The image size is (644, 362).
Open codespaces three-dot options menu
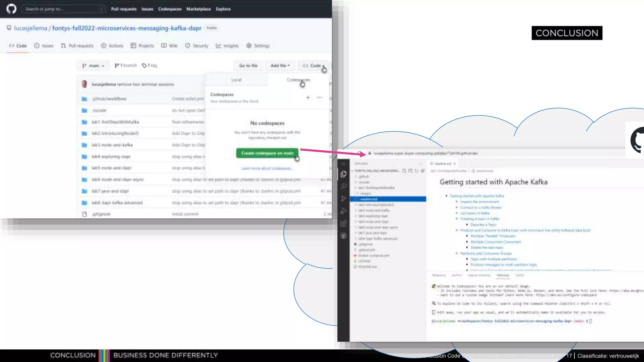319,97
